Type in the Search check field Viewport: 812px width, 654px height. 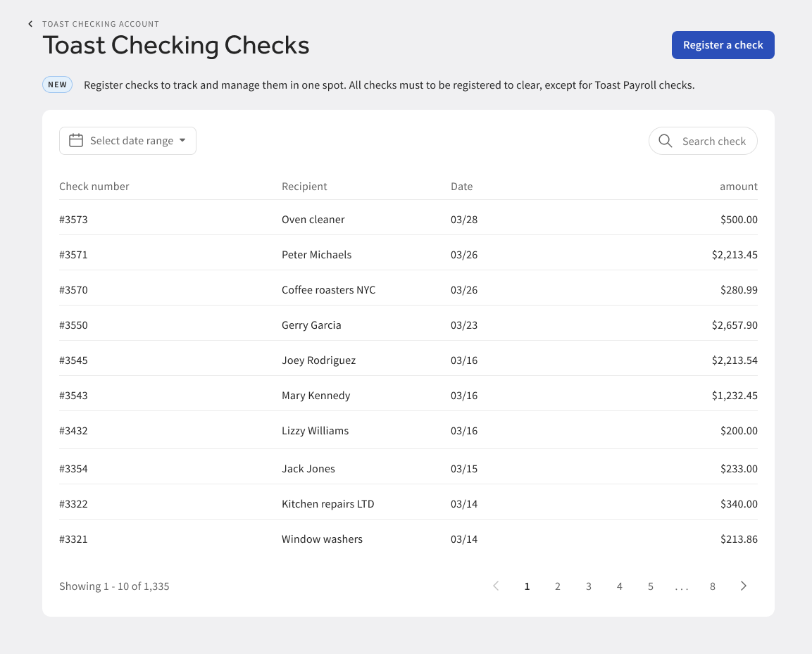pos(713,142)
